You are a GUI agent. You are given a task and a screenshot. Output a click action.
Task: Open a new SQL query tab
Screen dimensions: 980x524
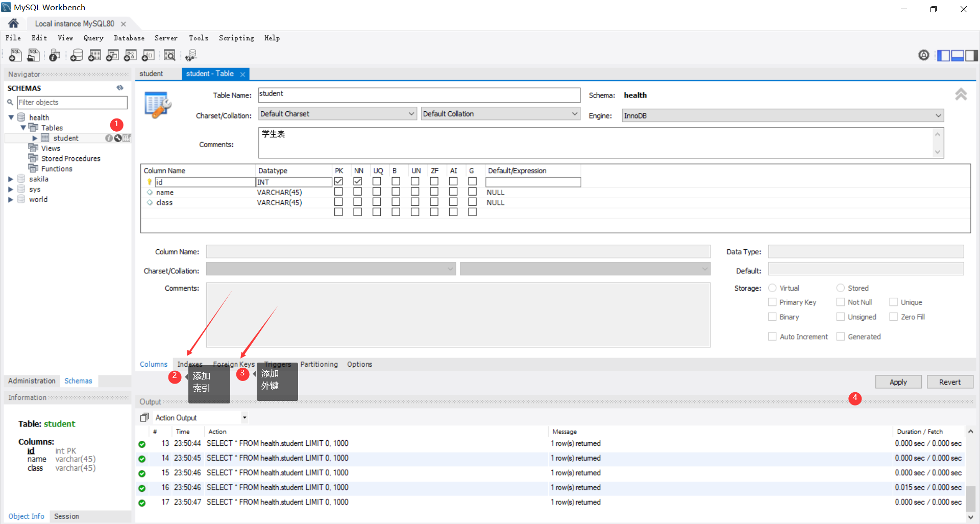[x=15, y=55]
